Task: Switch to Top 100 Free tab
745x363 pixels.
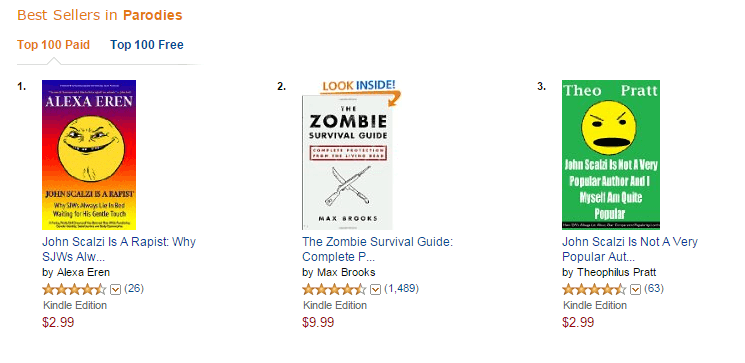Action: pos(147,45)
